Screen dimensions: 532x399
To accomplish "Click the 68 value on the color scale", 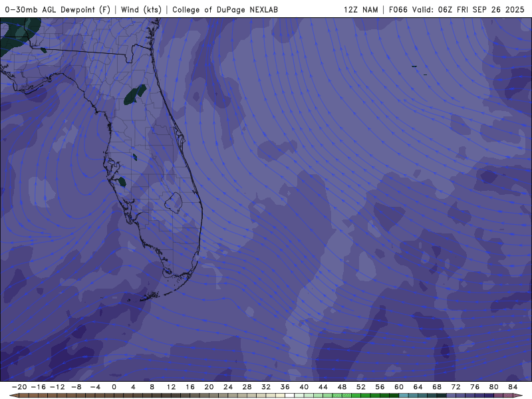I will (437, 387).
